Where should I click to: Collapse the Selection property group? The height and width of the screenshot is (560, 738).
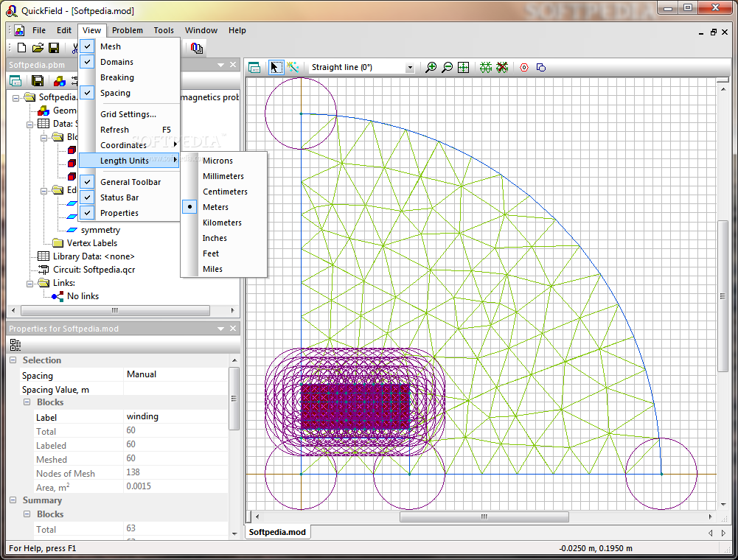click(13, 360)
